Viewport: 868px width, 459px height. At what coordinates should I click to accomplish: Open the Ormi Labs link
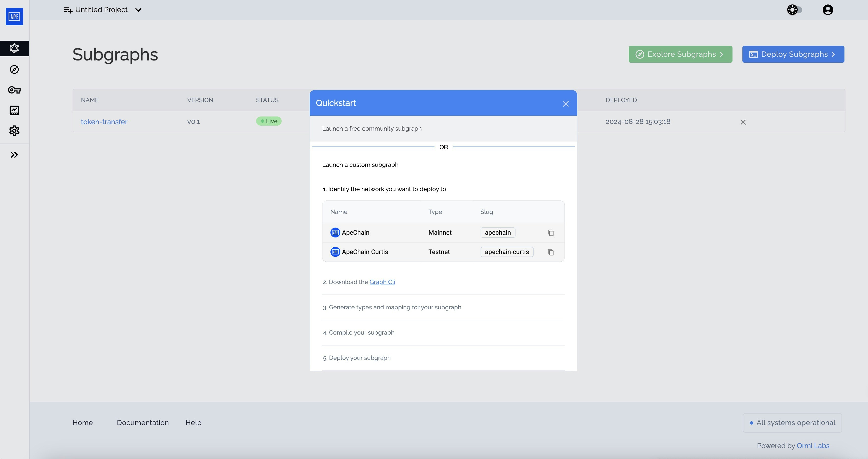pos(813,446)
